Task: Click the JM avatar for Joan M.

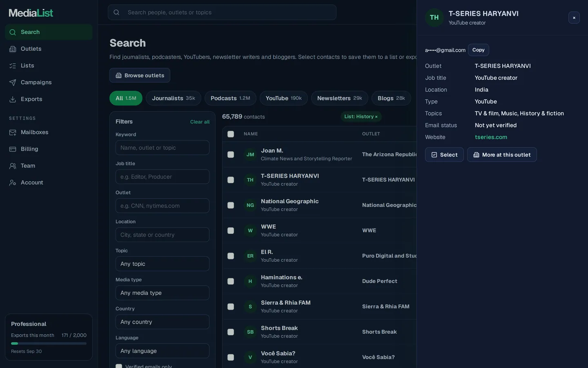Action: (250, 155)
